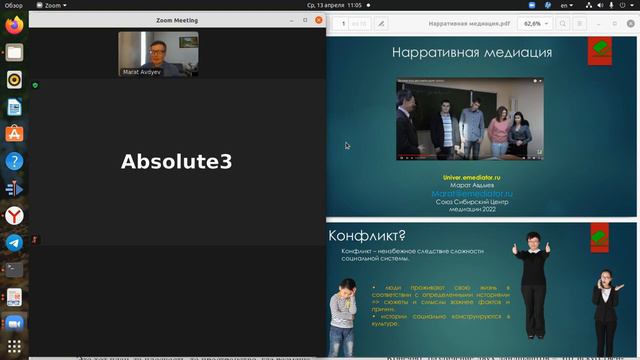The image size is (640, 360).
Task: Switch to Zoom app in the dock
Action: (x=14, y=324)
